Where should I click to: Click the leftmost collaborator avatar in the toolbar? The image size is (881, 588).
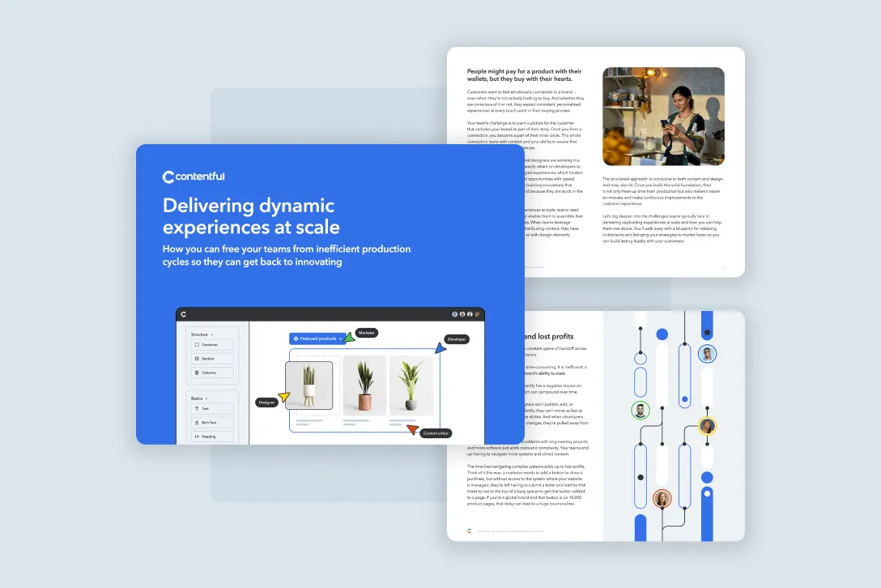point(454,313)
